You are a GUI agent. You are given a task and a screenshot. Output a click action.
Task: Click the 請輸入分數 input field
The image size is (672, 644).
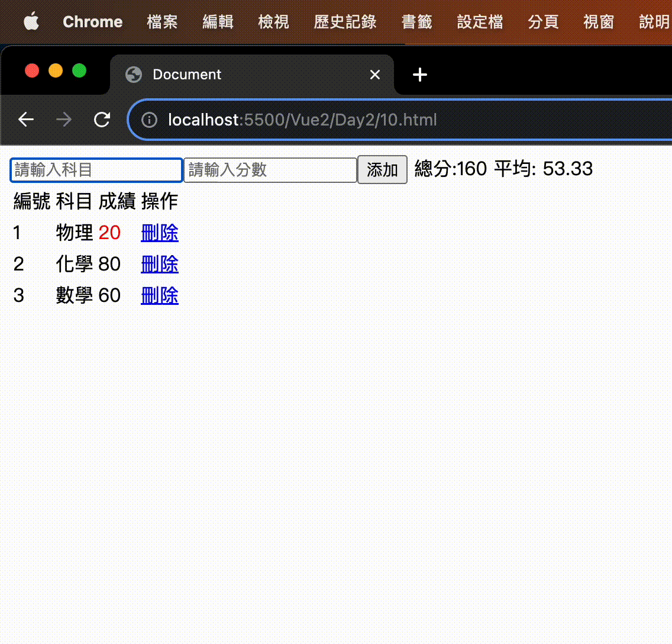tap(269, 170)
